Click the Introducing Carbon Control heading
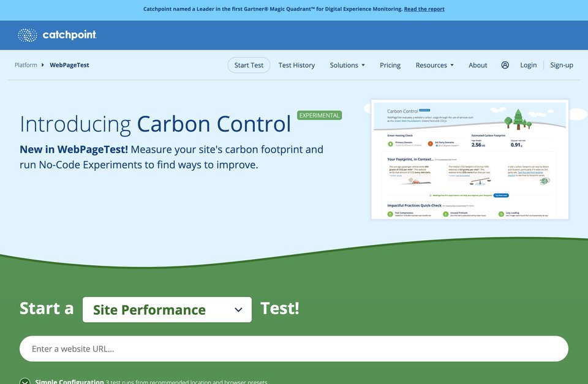Image resolution: width=588 pixels, height=384 pixels. (155, 124)
